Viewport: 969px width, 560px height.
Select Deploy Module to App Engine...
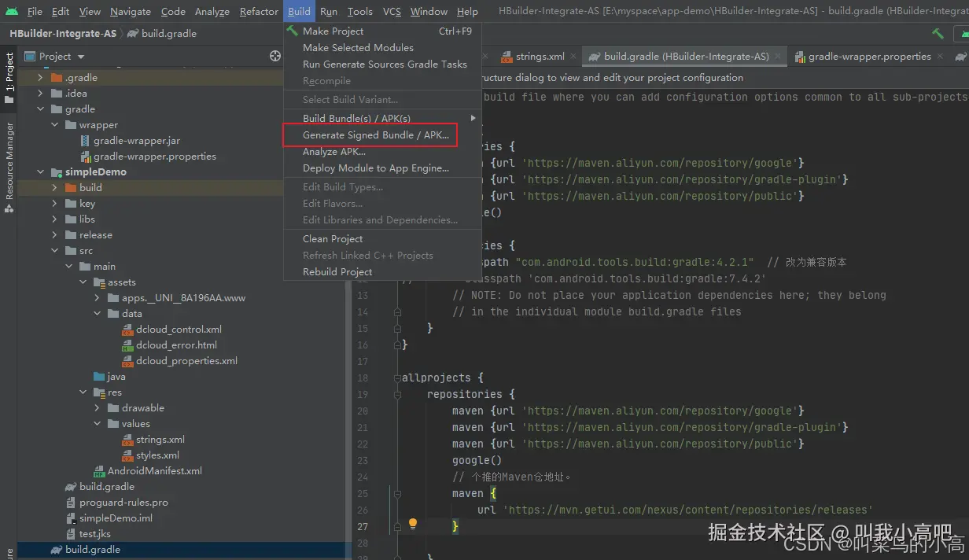coord(382,168)
